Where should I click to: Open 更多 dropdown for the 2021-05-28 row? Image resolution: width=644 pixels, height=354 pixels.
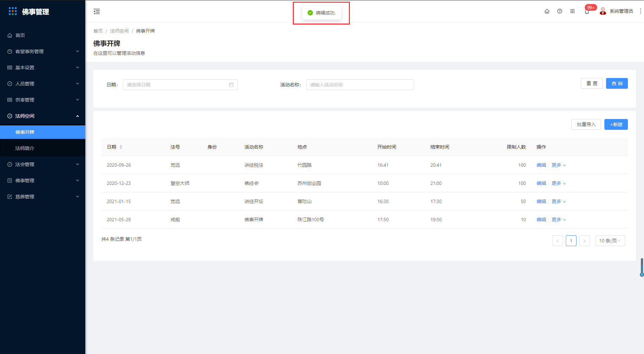(559, 220)
